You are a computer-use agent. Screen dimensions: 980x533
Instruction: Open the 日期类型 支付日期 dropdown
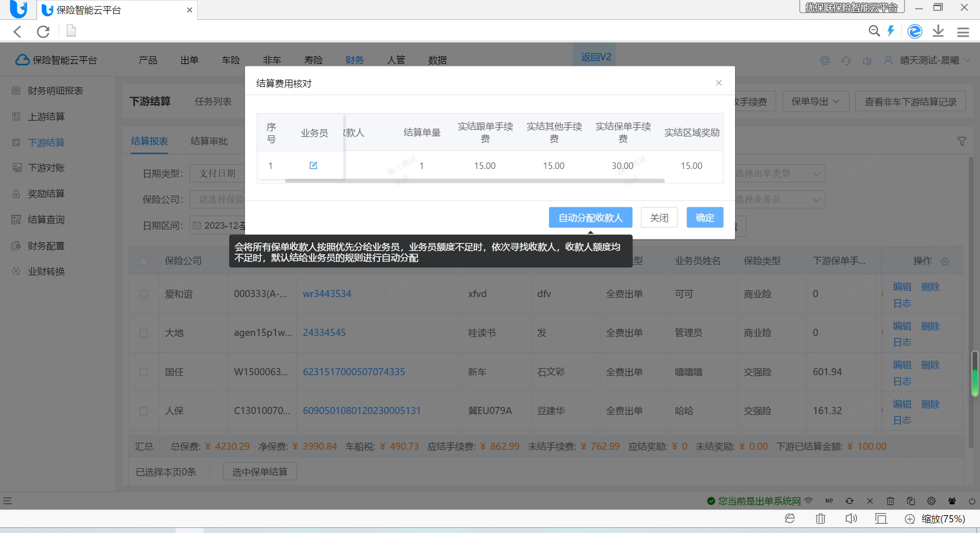218,174
